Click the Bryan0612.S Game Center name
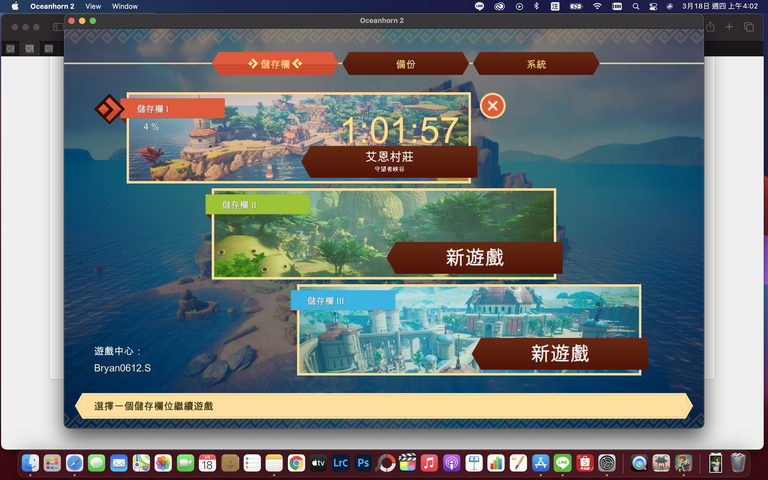The width and height of the screenshot is (768, 480). 122,368
